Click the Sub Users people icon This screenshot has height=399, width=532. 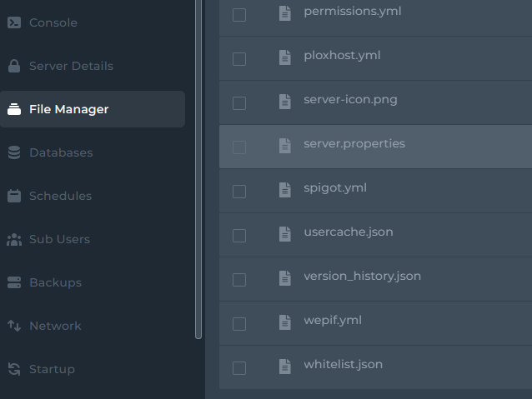[14, 239]
